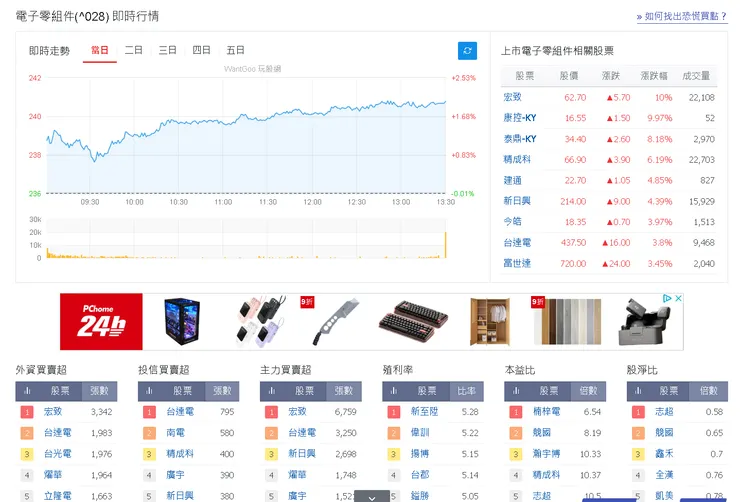The image size is (740, 502).
Task: Open the flooring panels ad thumbnail
Action: (x=567, y=322)
